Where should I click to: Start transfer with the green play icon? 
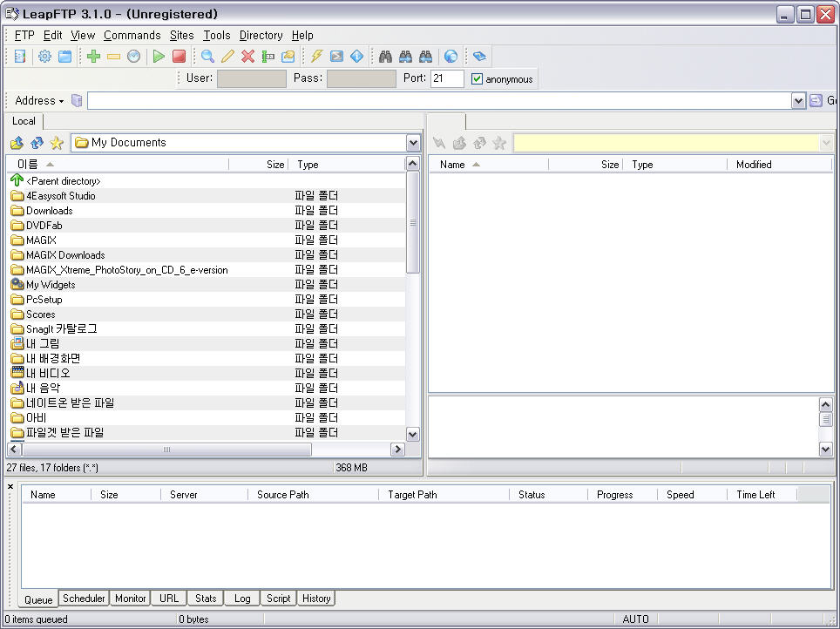pos(159,57)
